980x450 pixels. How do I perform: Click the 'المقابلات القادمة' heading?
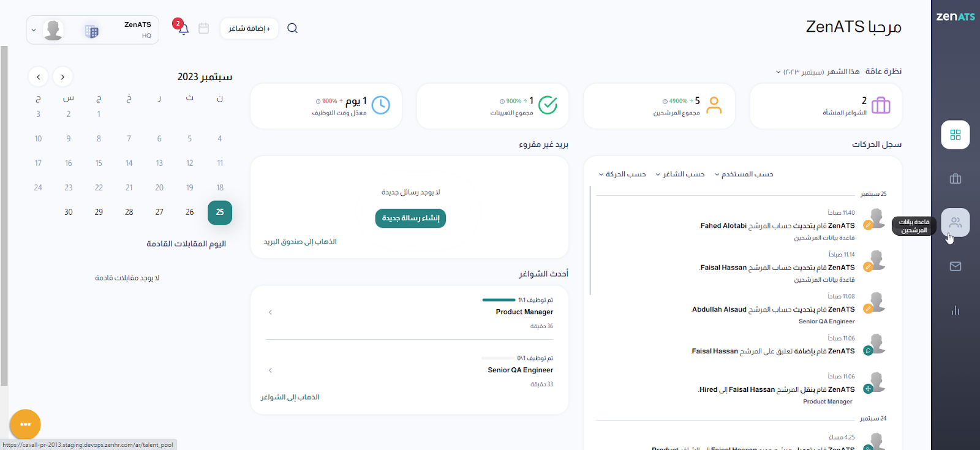(x=176, y=244)
